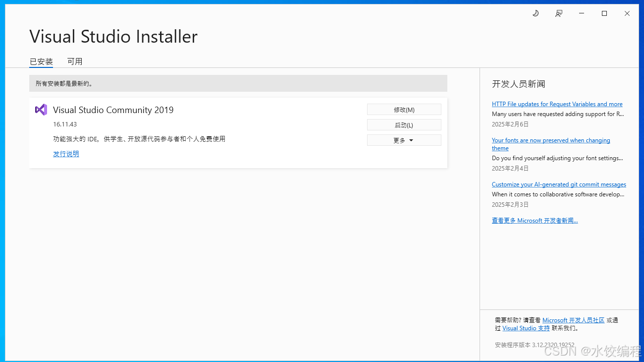Click the 'Many users have requested' news summary

pyautogui.click(x=558, y=114)
